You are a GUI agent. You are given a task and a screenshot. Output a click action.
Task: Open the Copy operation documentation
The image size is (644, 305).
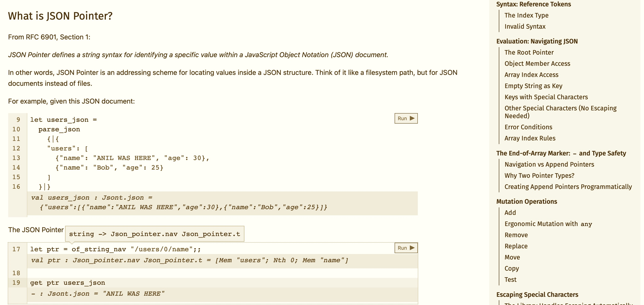tap(512, 268)
